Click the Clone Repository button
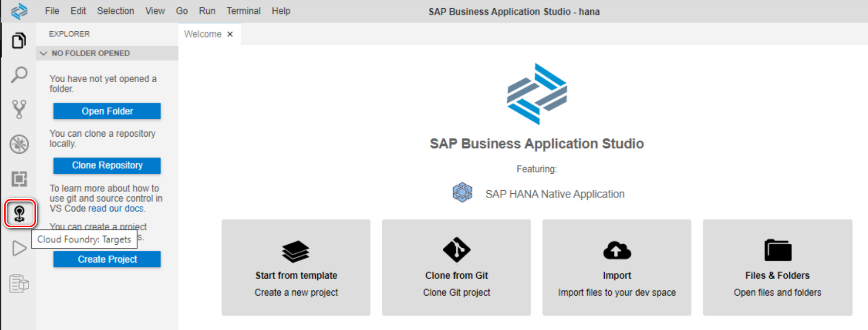The height and width of the screenshot is (330, 868). point(107,166)
